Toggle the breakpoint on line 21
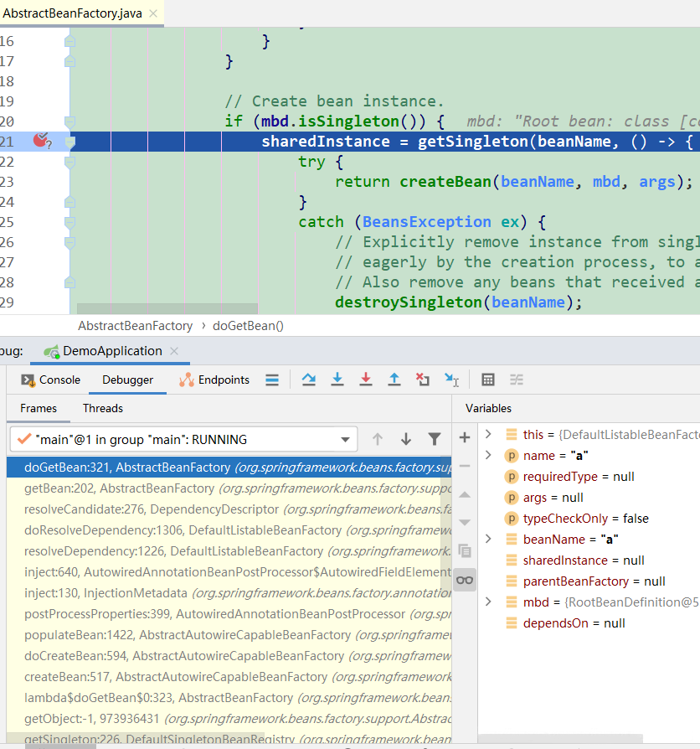 click(x=41, y=141)
